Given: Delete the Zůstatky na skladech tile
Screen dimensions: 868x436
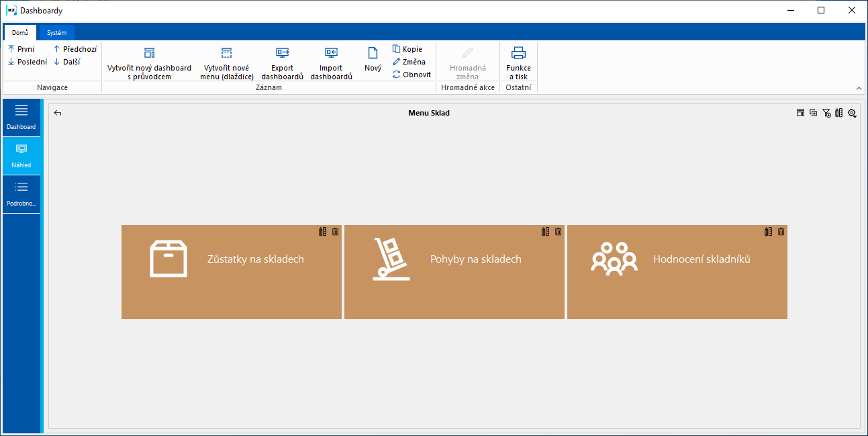Looking at the screenshot, I should 336,231.
